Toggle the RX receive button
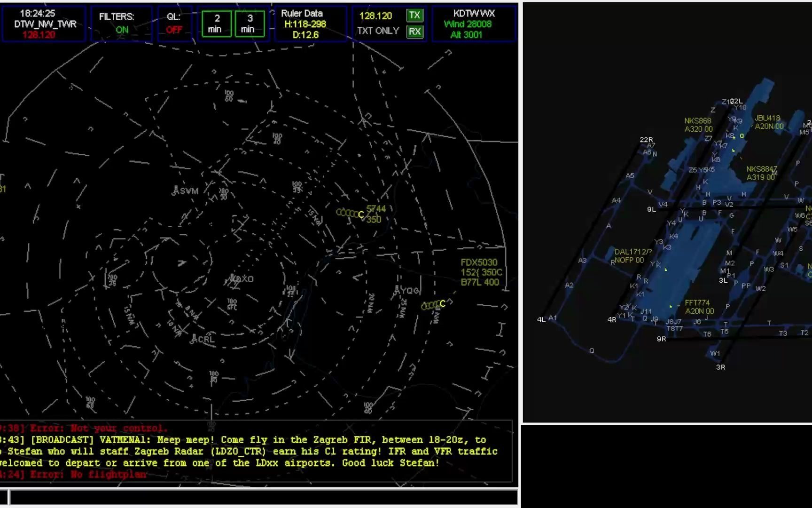Image resolution: width=812 pixels, height=508 pixels. [x=414, y=32]
